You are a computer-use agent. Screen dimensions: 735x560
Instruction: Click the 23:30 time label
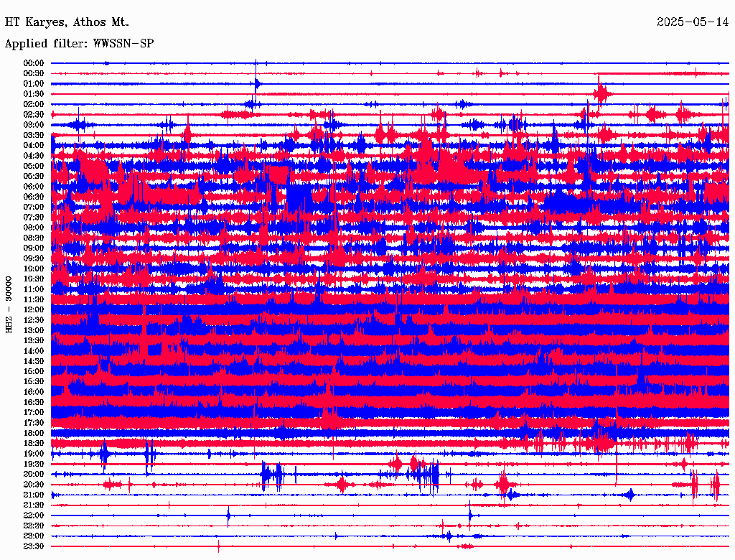coord(34,546)
